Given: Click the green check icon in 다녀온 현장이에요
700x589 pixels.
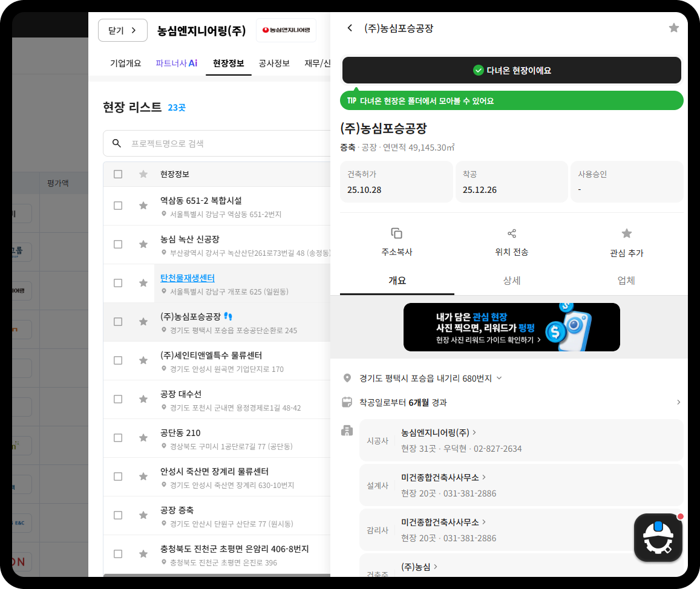Looking at the screenshot, I should click(x=478, y=70).
